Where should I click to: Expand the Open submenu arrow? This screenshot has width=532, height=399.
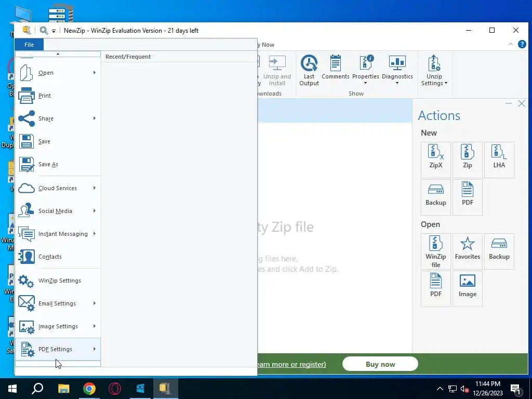95,73
